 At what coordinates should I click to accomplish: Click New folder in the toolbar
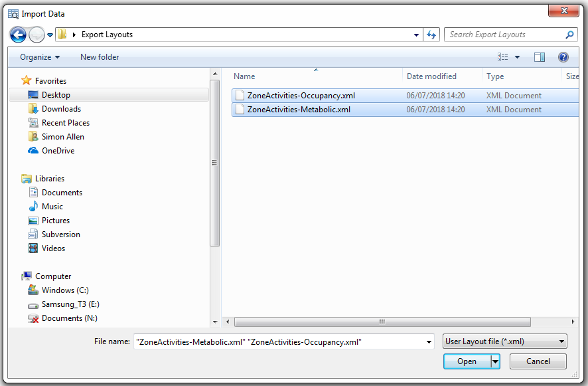(100, 57)
